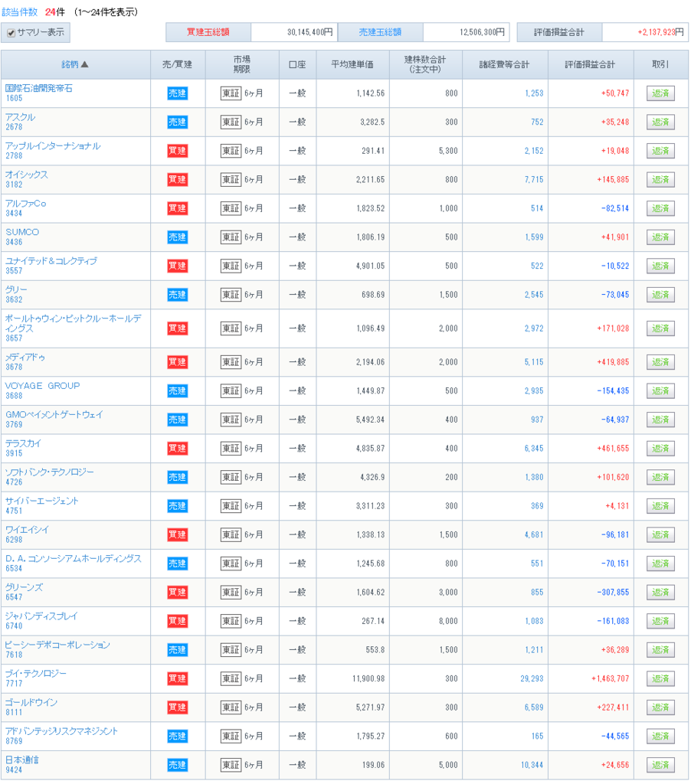Toggle the サマリー表示 checkbox

[11, 33]
